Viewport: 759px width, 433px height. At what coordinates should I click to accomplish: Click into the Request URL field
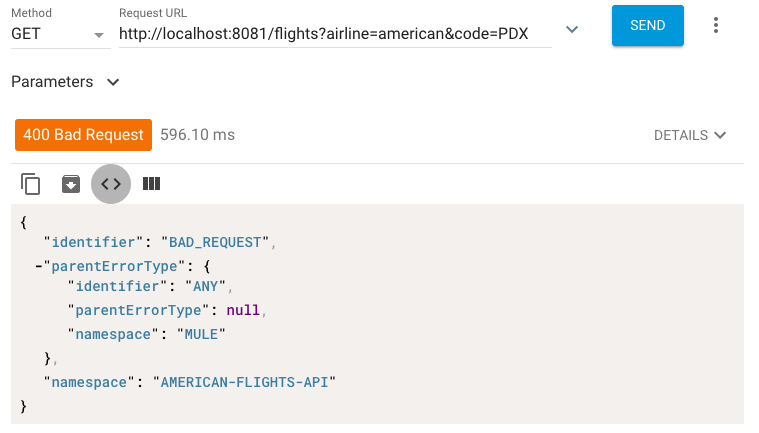pyautogui.click(x=335, y=34)
